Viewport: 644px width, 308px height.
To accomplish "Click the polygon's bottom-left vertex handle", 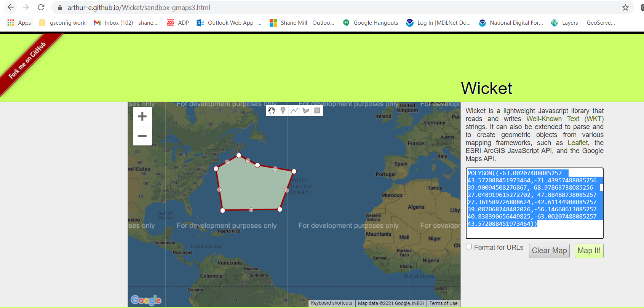I will pyautogui.click(x=223, y=210).
